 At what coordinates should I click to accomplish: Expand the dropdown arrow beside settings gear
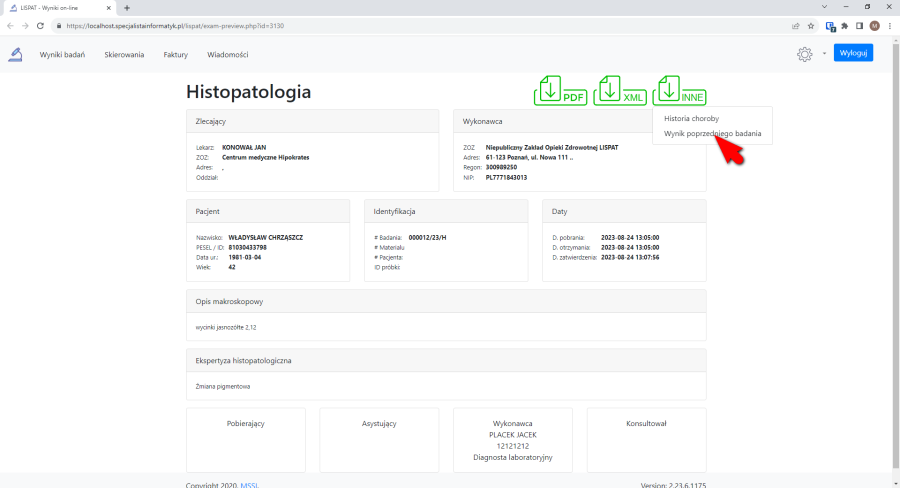(824, 54)
